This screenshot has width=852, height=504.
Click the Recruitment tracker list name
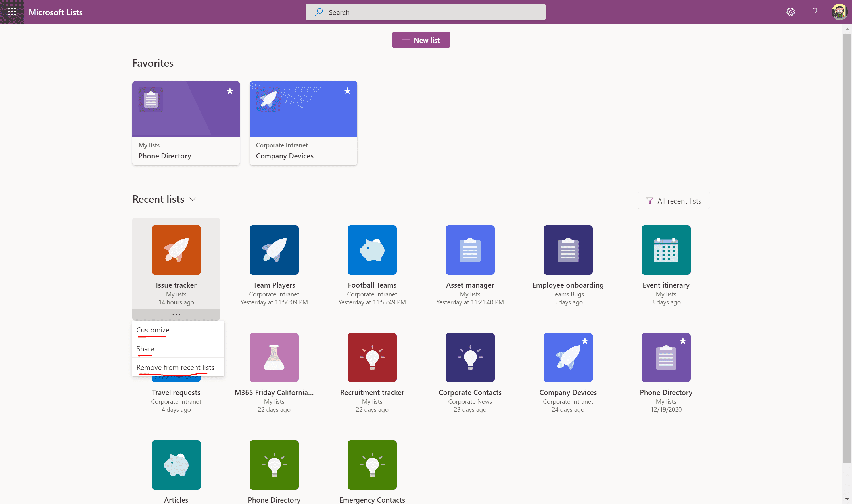(372, 392)
